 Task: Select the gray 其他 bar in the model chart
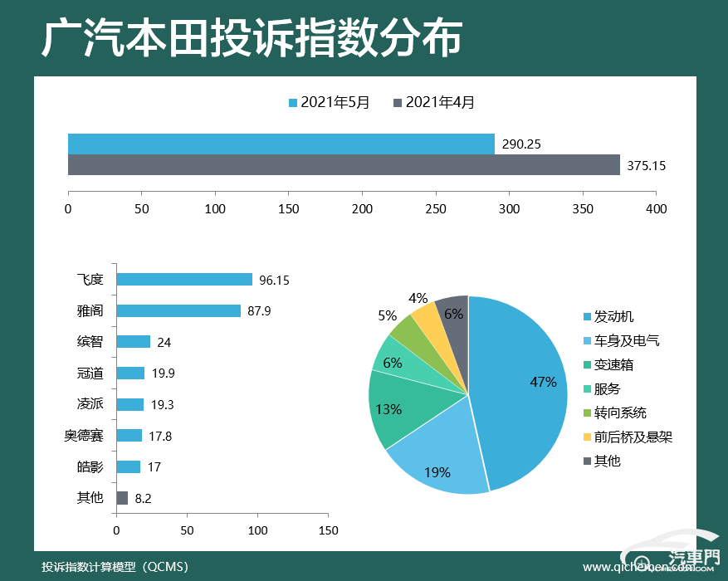click(x=123, y=498)
